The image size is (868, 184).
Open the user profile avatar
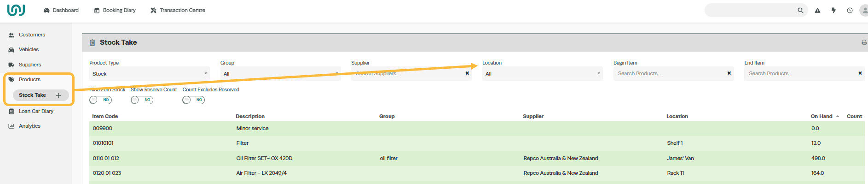[x=863, y=10]
